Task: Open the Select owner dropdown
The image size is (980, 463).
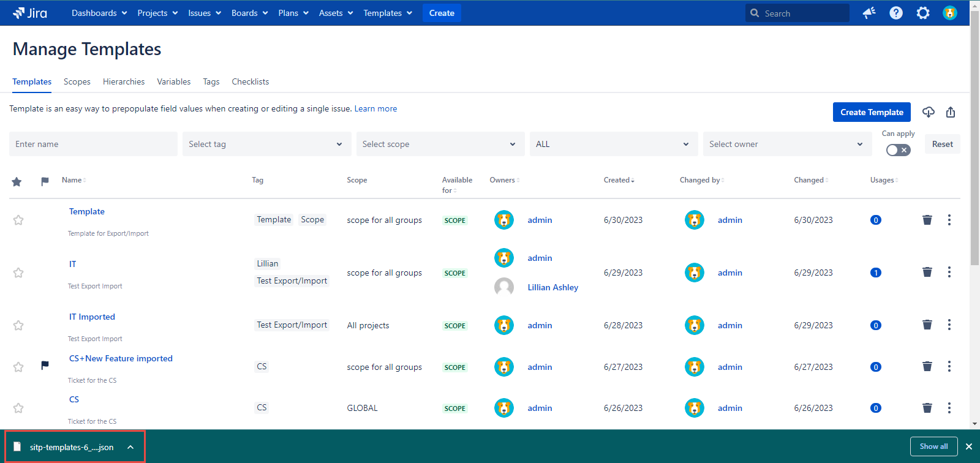Action: click(x=786, y=144)
